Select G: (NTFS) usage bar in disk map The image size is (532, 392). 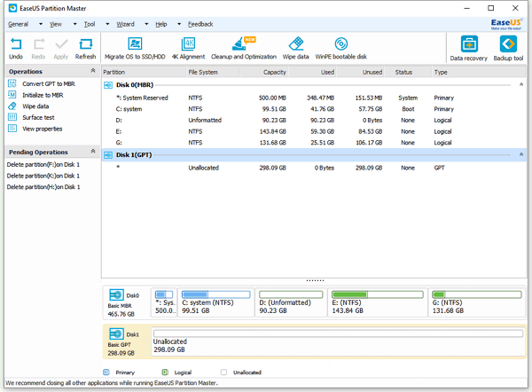[x=477, y=294]
